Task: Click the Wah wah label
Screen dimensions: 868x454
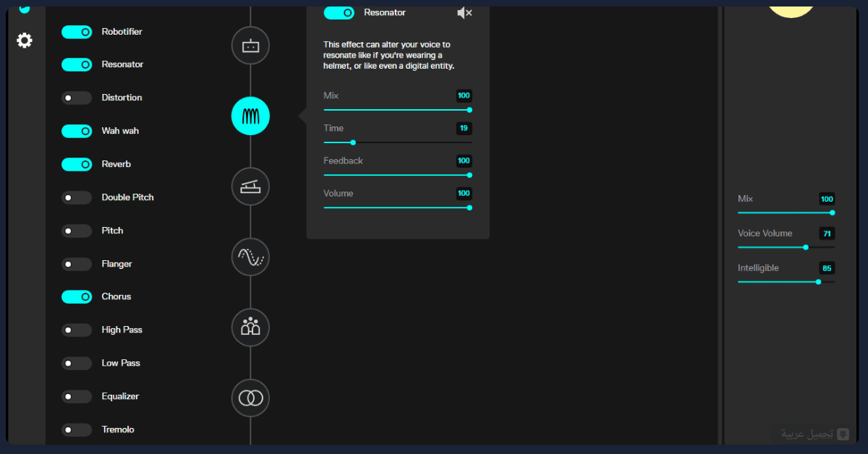Action: pos(120,131)
